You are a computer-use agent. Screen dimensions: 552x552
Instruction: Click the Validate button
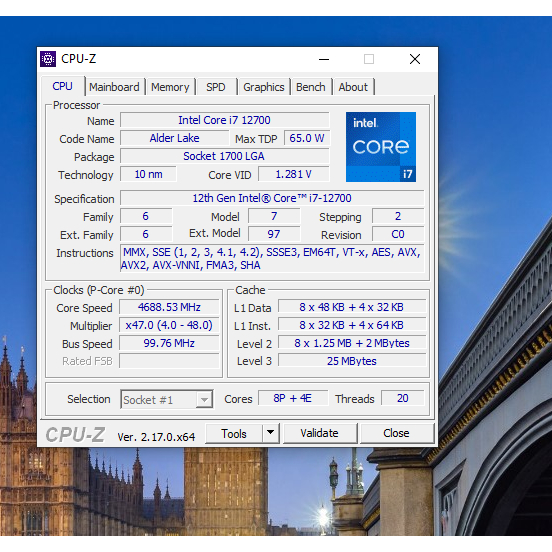pos(319,433)
